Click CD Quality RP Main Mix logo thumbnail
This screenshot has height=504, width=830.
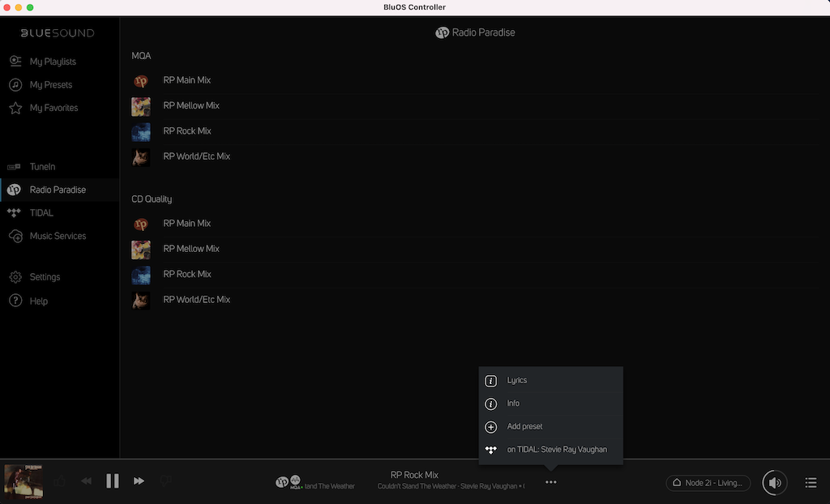pyautogui.click(x=141, y=224)
